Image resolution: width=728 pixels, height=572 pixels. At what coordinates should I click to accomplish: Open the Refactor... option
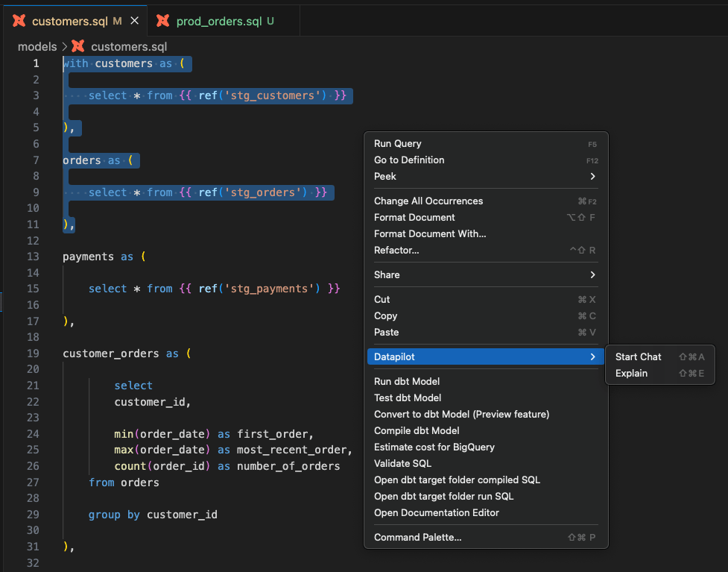point(486,250)
